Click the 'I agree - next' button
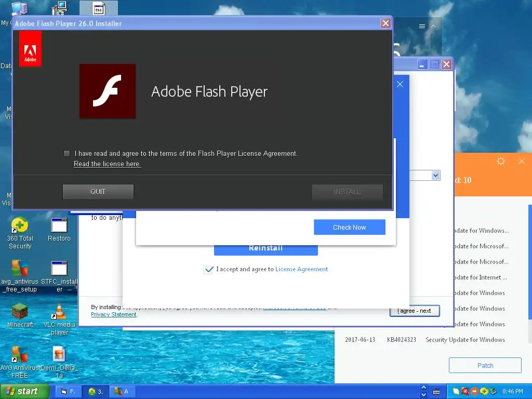This screenshot has width=532, height=399. [415, 311]
